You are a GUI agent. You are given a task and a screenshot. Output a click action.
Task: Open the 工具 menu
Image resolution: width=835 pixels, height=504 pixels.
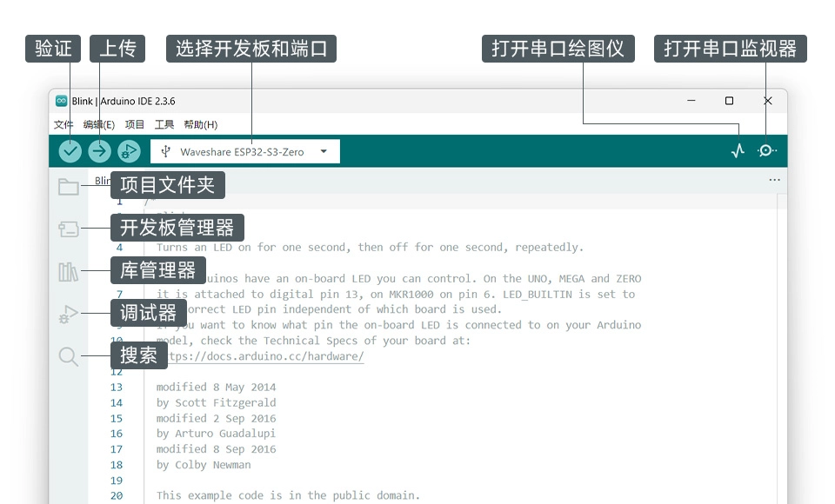164,124
